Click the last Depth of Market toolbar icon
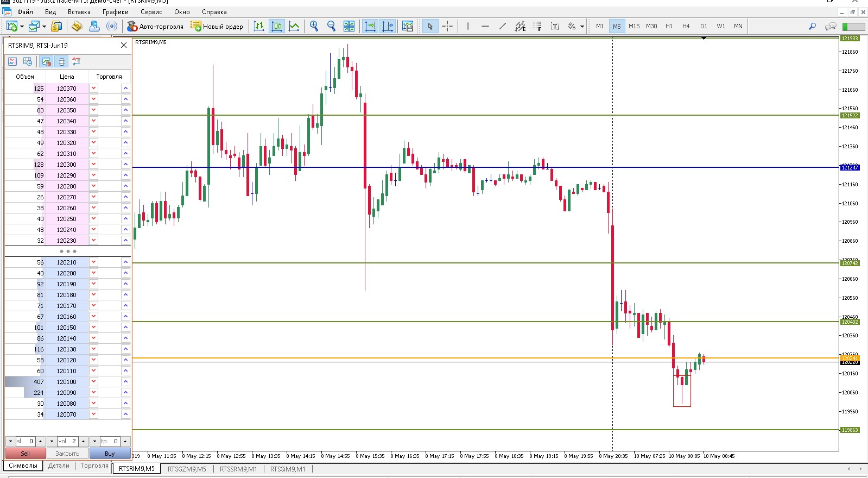Image resolution: width=868 pixels, height=478 pixels. pyautogui.click(x=76, y=61)
